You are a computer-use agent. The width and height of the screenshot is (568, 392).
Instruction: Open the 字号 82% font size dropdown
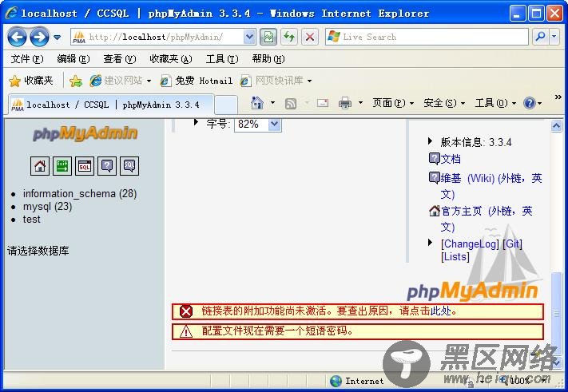(x=257, y=125)
